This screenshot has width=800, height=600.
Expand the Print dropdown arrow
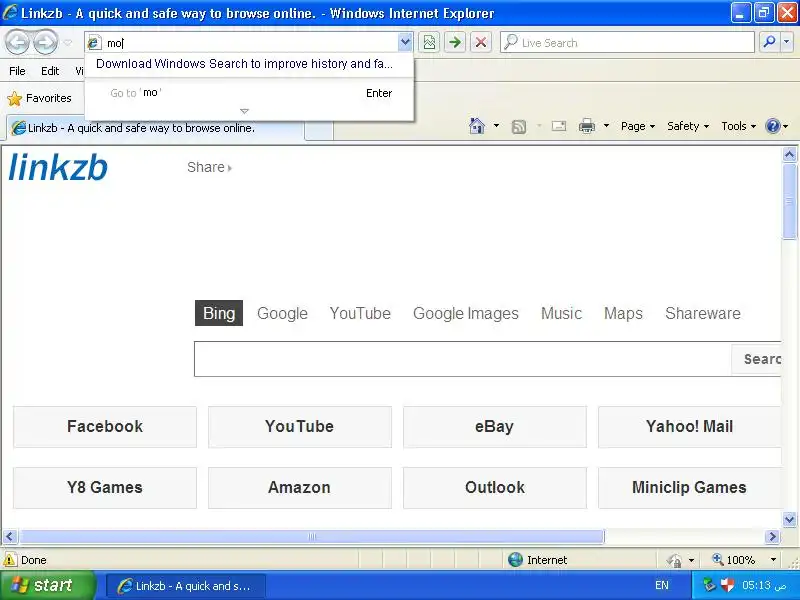pyautogui.click(x=606, y=126)
